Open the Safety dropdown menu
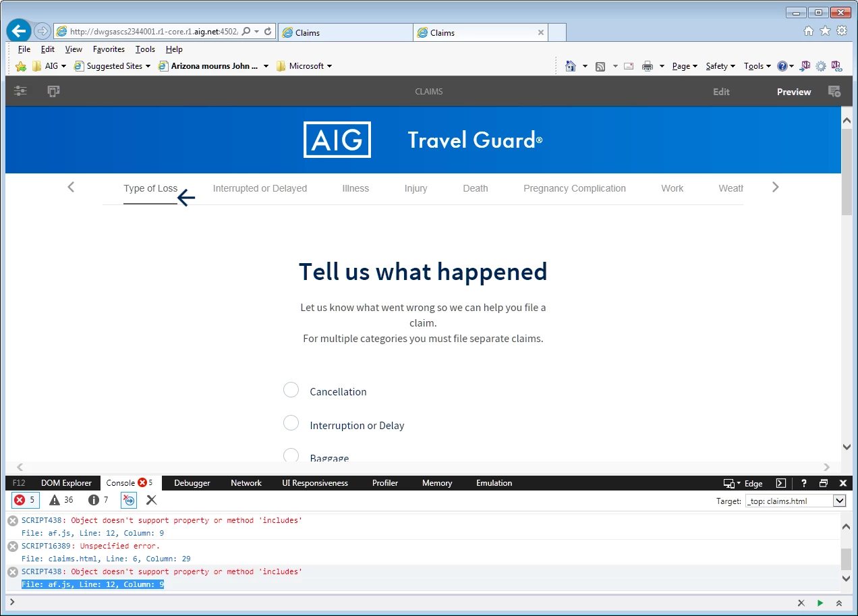 pyautogui.click(x=720, y=66)
